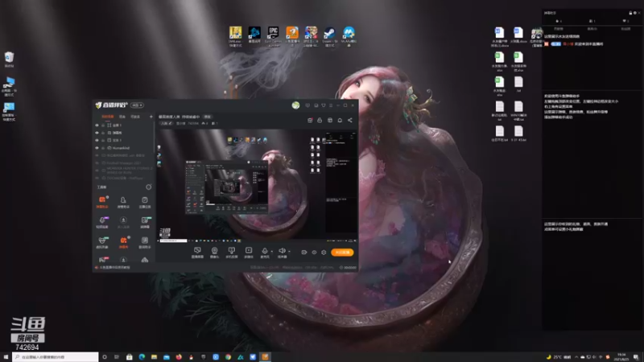Open the screen capture source tool
This screenshot has width=644, height=362.
tap(197, 252)
